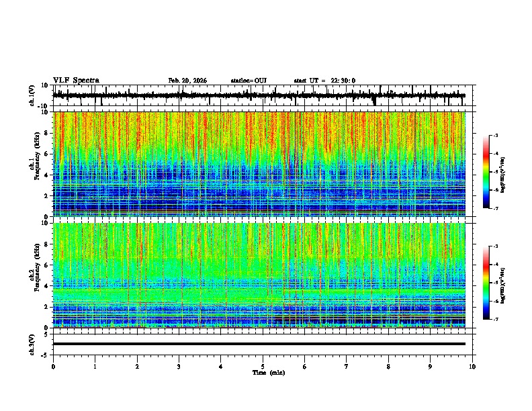Viewport: 532px width, 411px height.
Task: Click the "8" kHz tick on ch.1 frequency axis
Action: pos(47,133)
